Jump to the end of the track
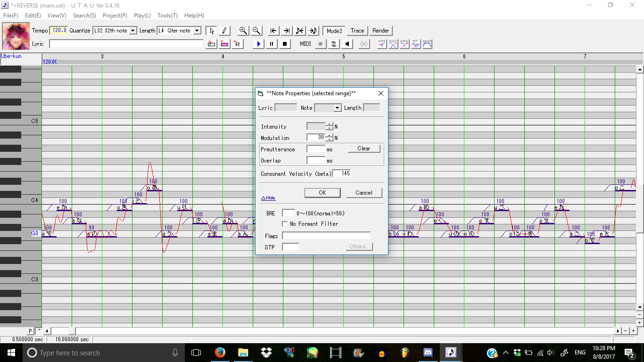Viewport: 644px width, 362px height. pyautogui.click(x=287, y=31)
